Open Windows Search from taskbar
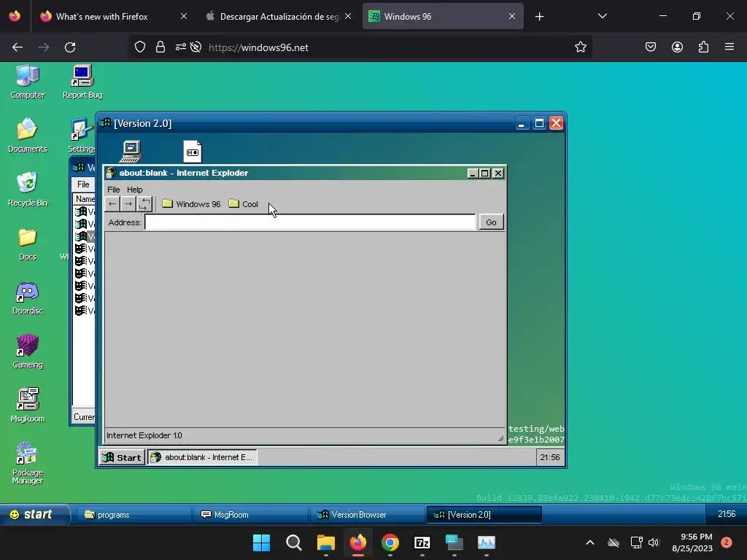Viewport: 747px width, 560px height. [293, 542]
